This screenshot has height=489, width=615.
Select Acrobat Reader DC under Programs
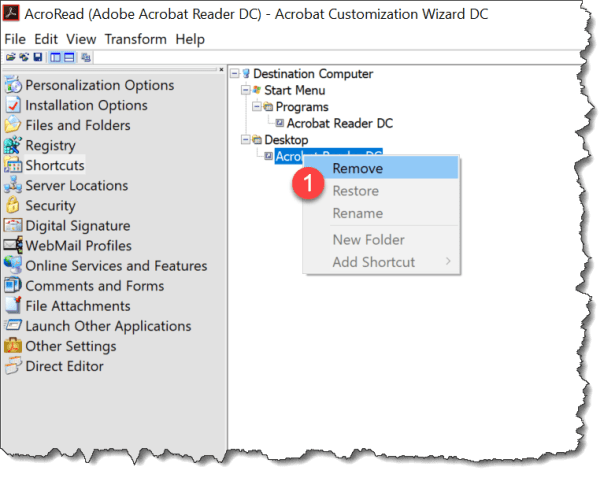coord(340,123)
